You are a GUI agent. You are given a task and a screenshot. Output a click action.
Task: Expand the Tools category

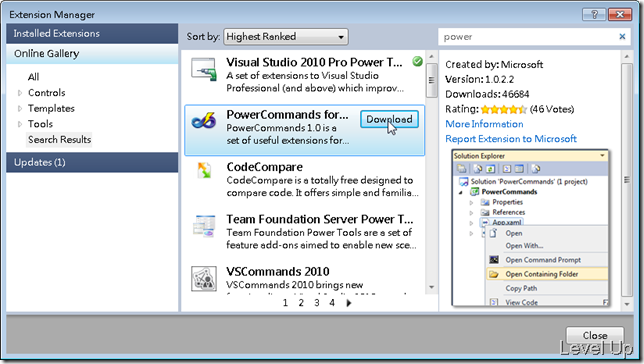20,124
